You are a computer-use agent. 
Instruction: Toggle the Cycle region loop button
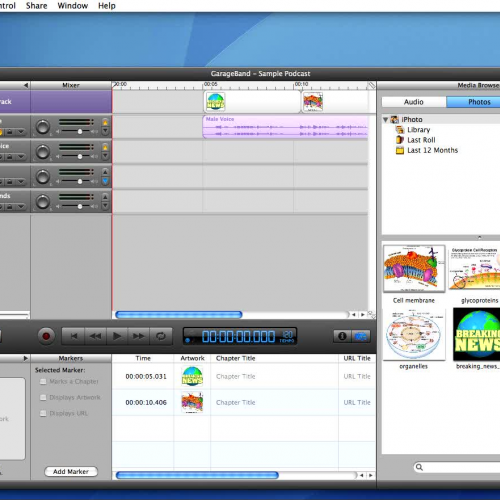coord(161,336)
